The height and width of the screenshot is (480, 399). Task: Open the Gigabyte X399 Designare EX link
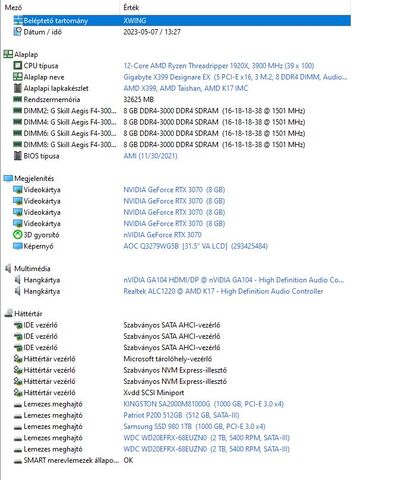(x=235, y=77)
